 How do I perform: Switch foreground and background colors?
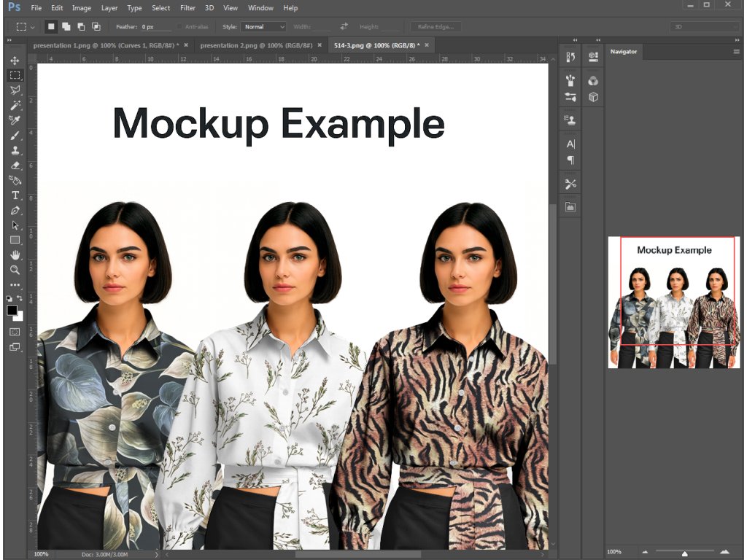(20, 298)
